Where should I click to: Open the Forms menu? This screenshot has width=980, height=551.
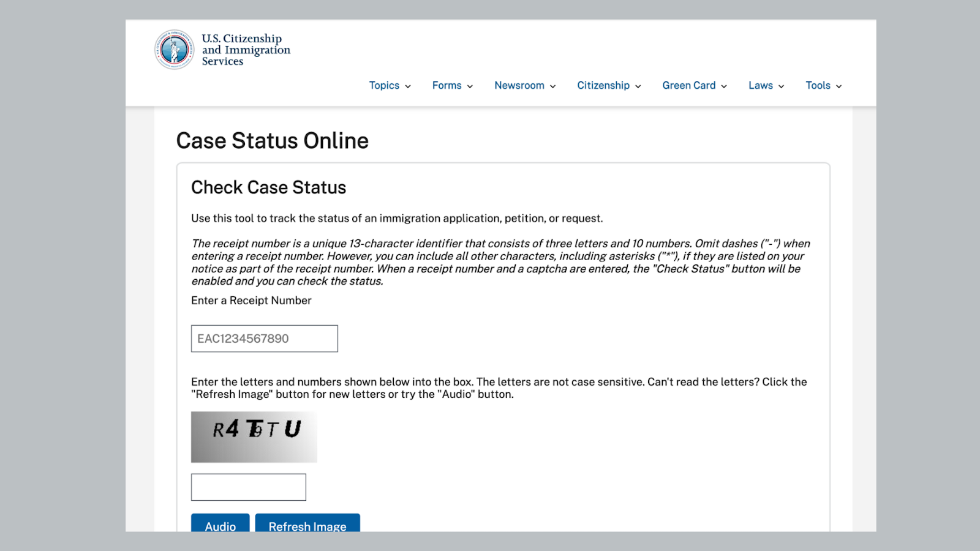[x=447, y=86]
